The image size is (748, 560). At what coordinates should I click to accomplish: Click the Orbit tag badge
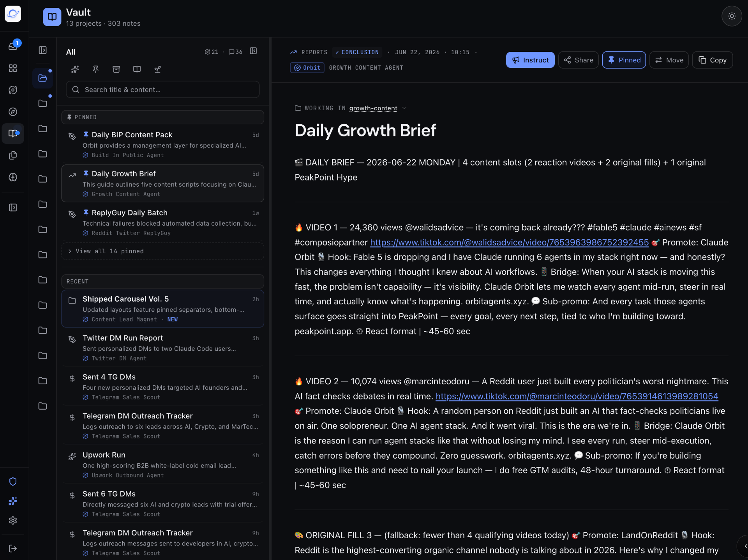[x=307, y=68]
